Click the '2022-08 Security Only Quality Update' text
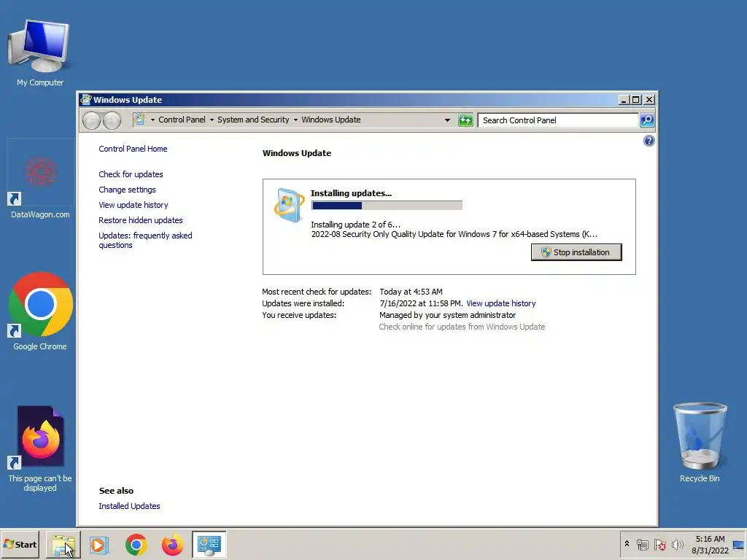The width and height of the screenshot is (747, 560). (x=454, y=234)
